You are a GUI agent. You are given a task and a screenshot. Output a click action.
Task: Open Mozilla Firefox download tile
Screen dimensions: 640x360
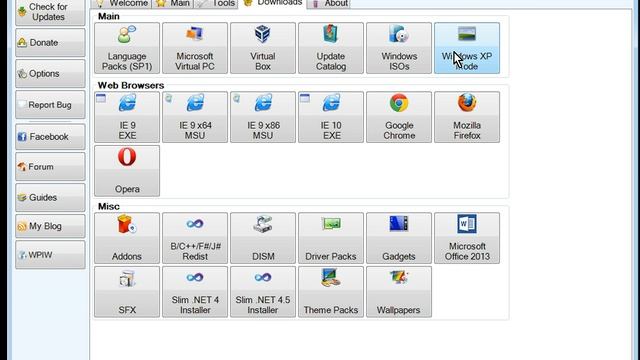(467, 117)
